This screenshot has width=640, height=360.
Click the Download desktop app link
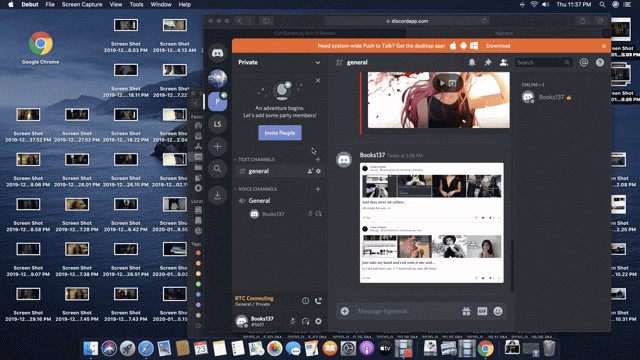(498, 46)
